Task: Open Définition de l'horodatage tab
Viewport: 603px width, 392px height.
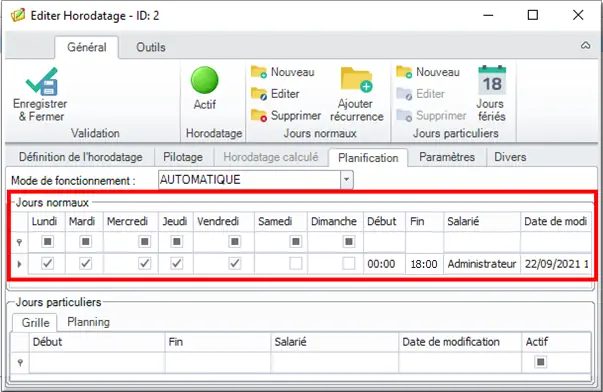Action: pyautogui.click(x=81, y=157)
